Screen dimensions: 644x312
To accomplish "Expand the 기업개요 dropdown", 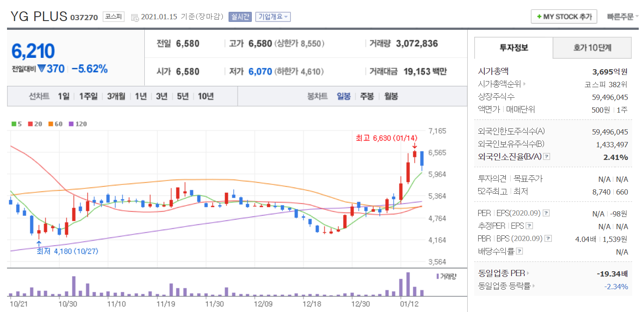I will tap(273, 17).
